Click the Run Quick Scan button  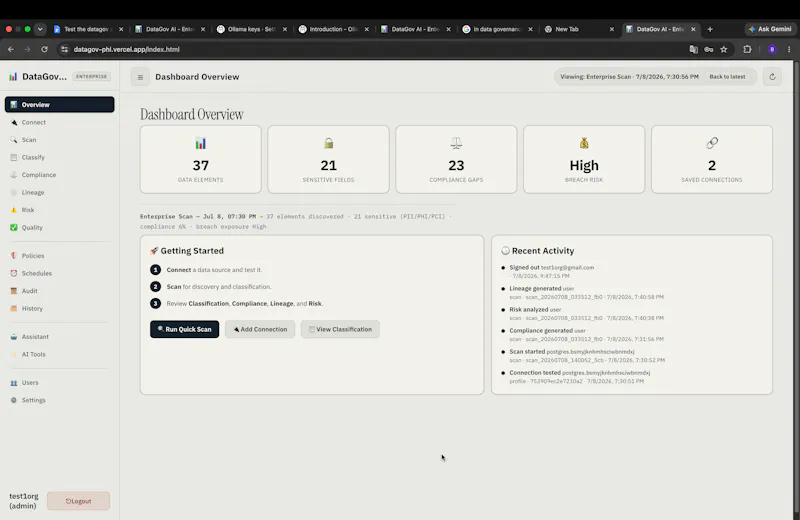184,329
